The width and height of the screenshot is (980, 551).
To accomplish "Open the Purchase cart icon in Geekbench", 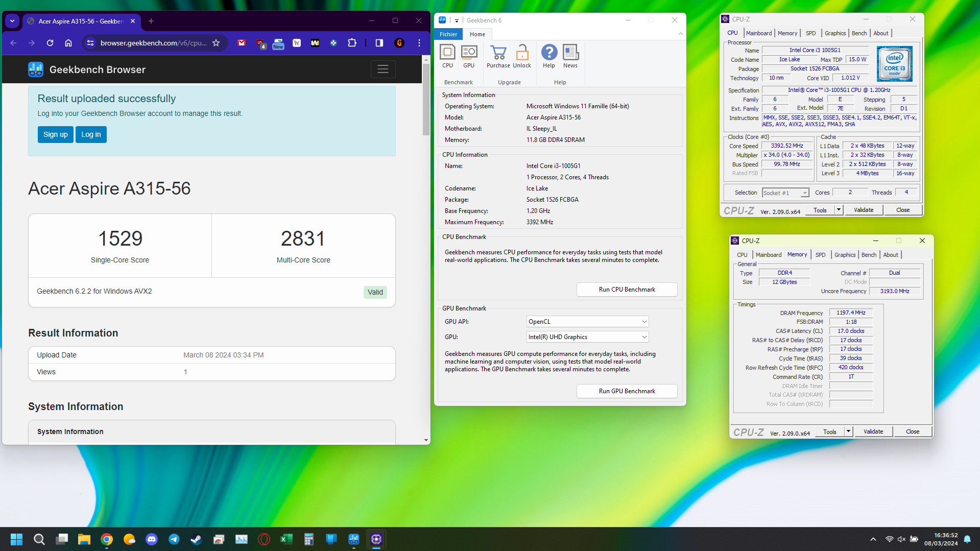I will click(498, 56).
